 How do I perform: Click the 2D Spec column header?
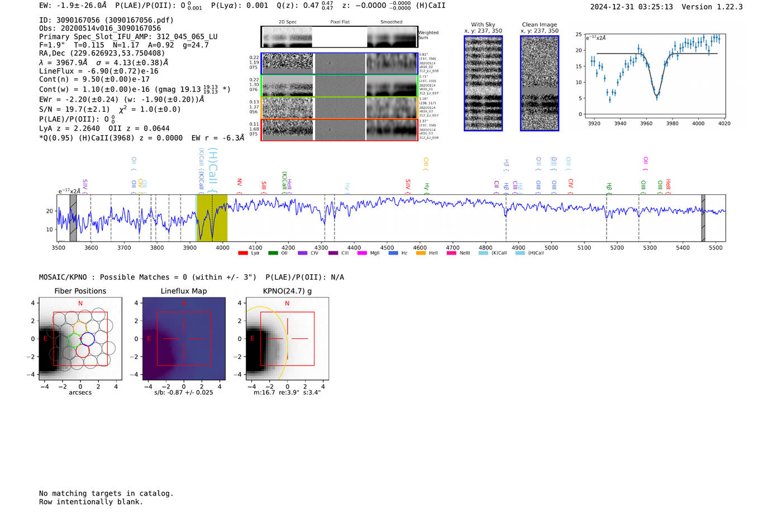[x=288, y=22]
